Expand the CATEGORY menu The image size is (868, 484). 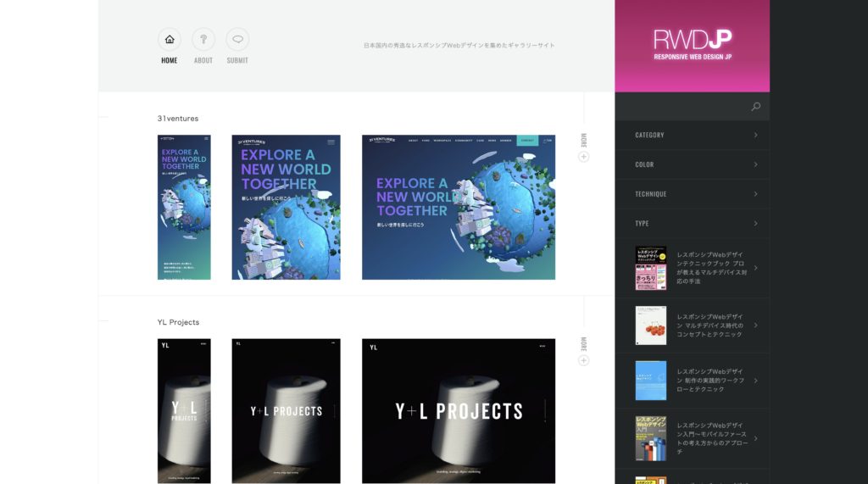tap(692, 135)
